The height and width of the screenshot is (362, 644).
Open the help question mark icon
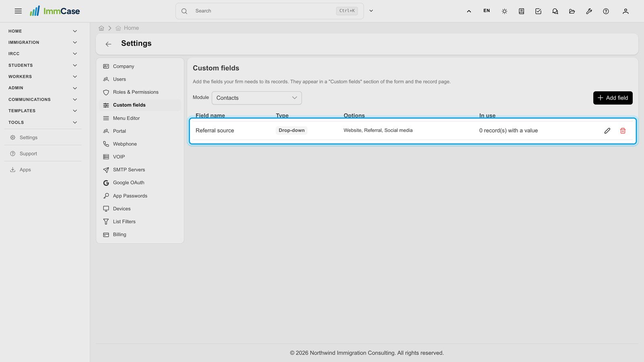click(606, 11)
